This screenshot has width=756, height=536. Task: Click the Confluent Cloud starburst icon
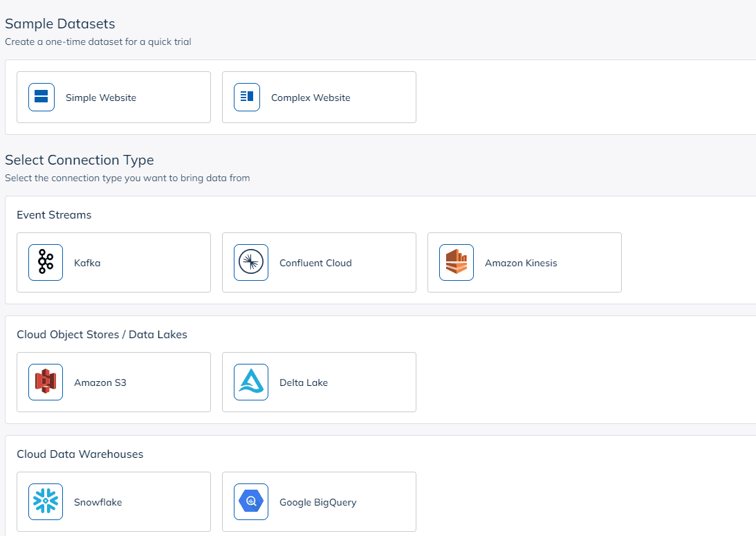click(x=250, y=262)
